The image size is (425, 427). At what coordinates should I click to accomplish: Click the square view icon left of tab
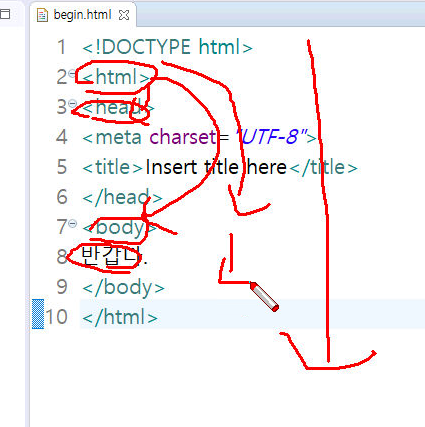click(x=5, y=14)
